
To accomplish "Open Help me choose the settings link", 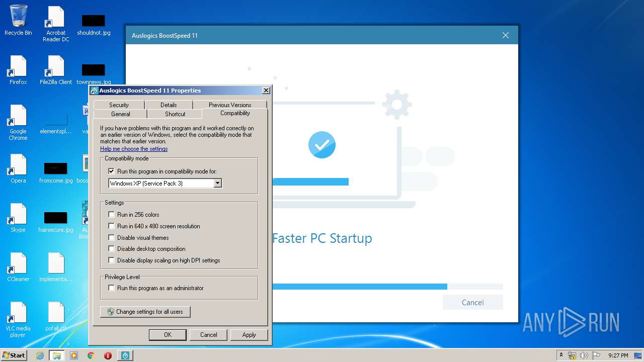I will point(134,149).
